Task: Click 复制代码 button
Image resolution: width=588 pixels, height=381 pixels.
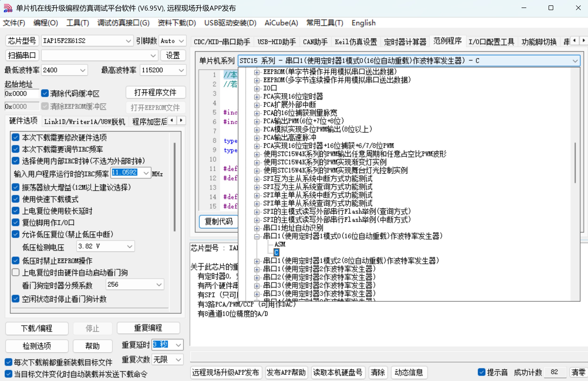Action: tap(219, 222)
